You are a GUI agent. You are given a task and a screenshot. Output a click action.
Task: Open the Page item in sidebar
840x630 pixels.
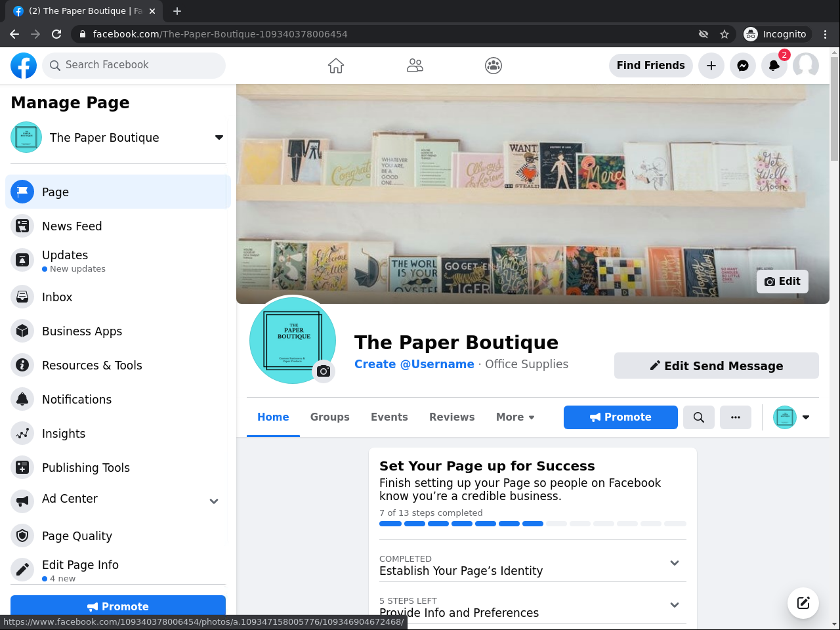tap(118, 192)
